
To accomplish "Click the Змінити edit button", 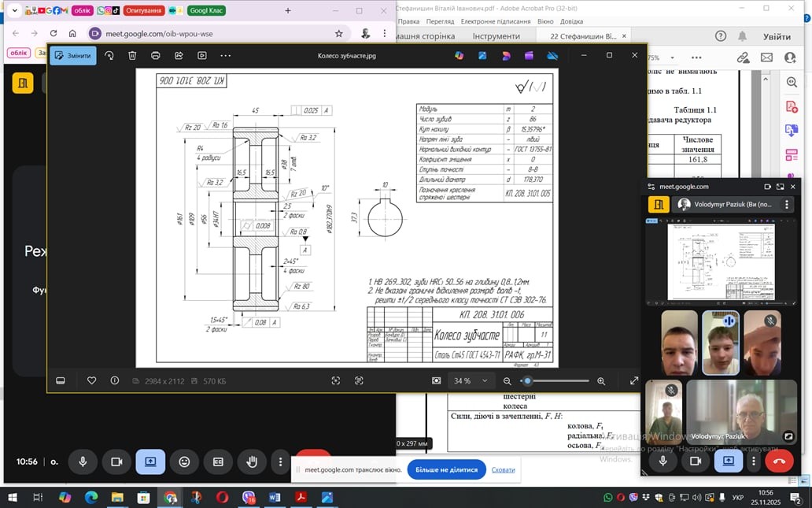I will 72,56.
